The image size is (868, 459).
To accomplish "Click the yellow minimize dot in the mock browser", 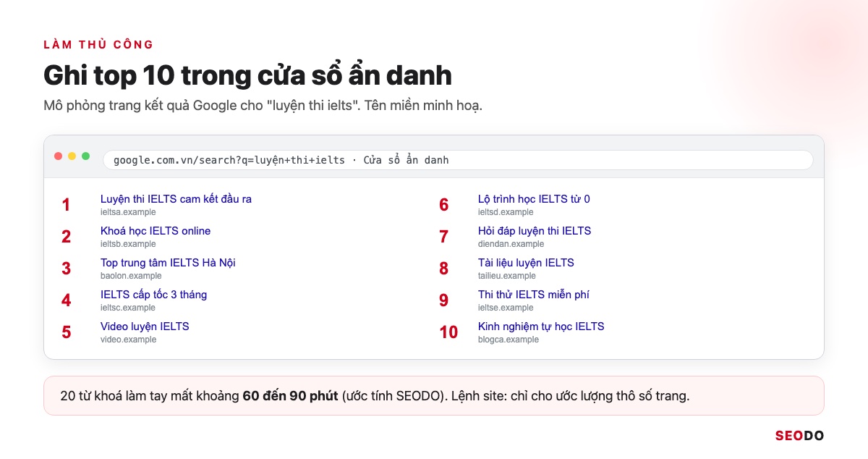I will (72, 156).
